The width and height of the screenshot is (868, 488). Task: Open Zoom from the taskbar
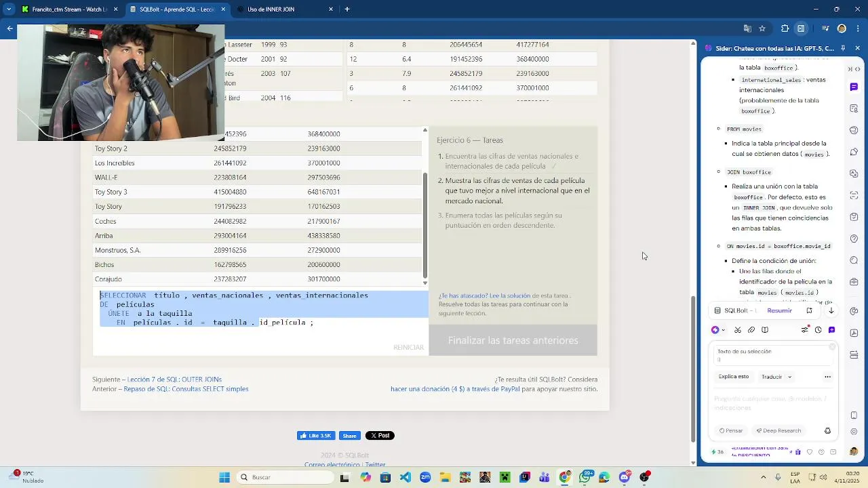(425, 477)
